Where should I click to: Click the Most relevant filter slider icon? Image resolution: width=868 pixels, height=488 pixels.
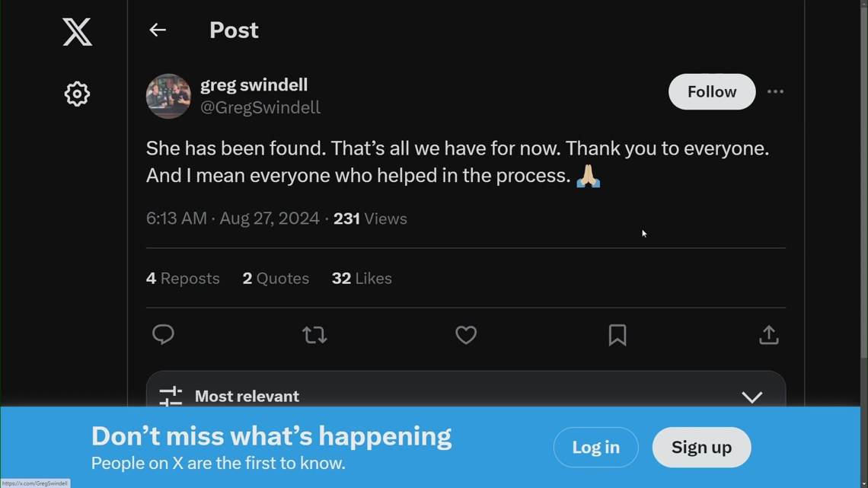(169, 396)
